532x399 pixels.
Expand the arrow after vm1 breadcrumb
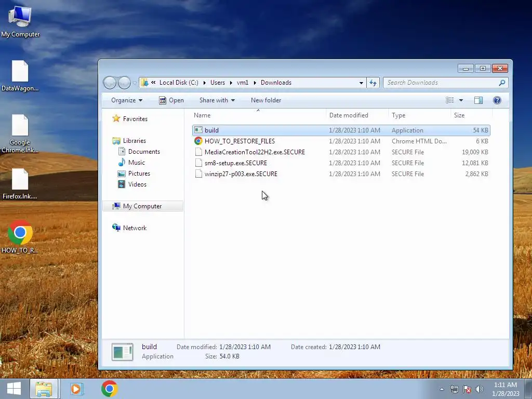coord(255,83)
